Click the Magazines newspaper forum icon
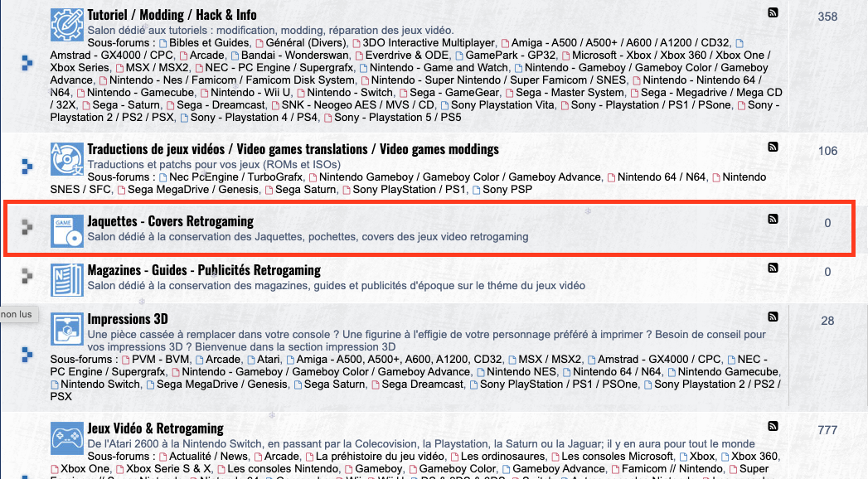This screenshot has width=868, height=479. (67, 280)
